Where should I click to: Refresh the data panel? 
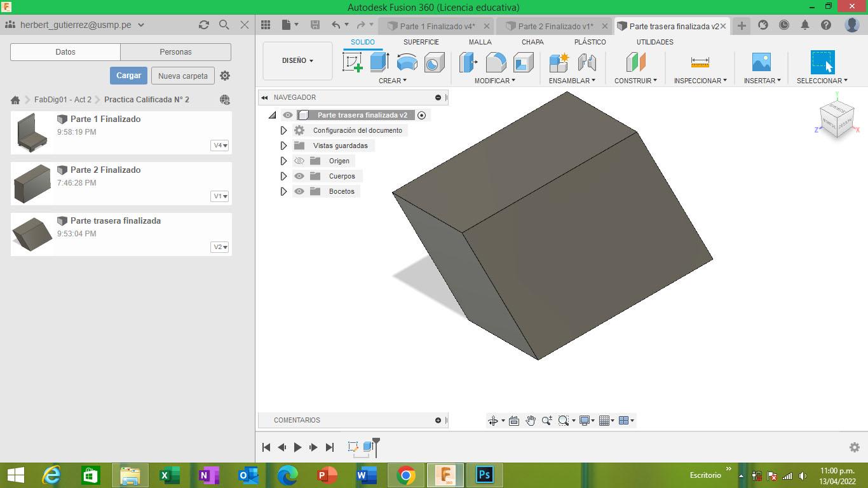pos(203,25)
